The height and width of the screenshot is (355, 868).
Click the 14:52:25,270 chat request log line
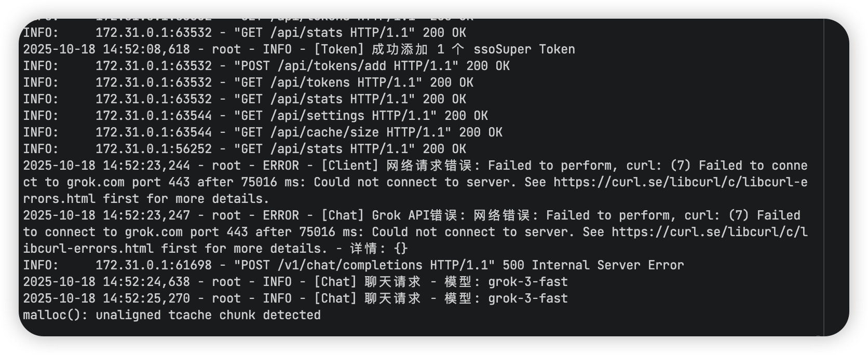[295, 298]
